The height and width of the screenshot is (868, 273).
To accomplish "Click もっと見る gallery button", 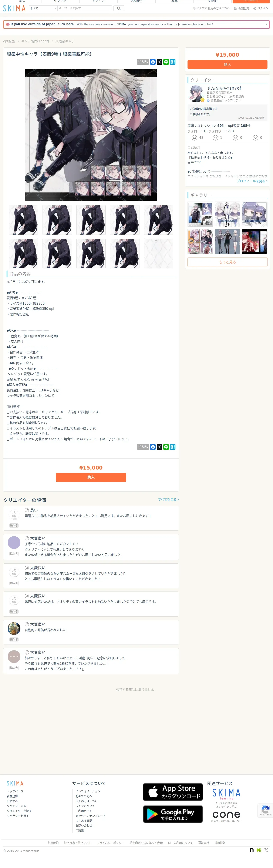I will 227,262.
